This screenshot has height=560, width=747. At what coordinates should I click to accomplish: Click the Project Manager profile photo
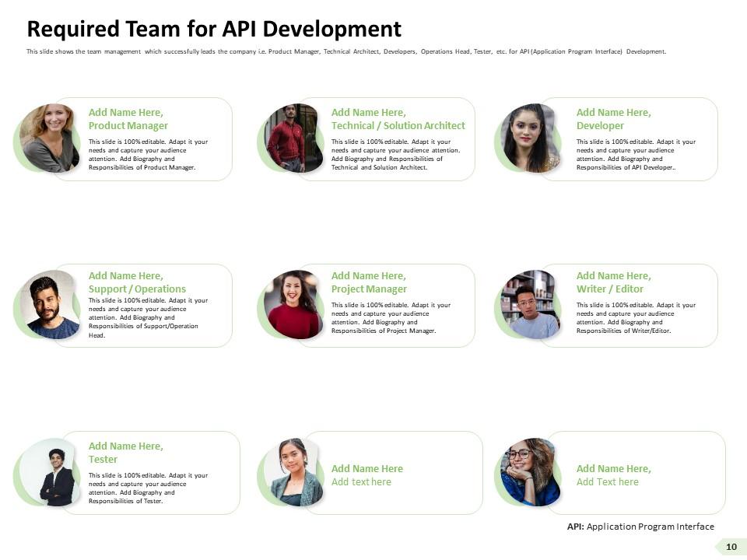coord(293,304)
